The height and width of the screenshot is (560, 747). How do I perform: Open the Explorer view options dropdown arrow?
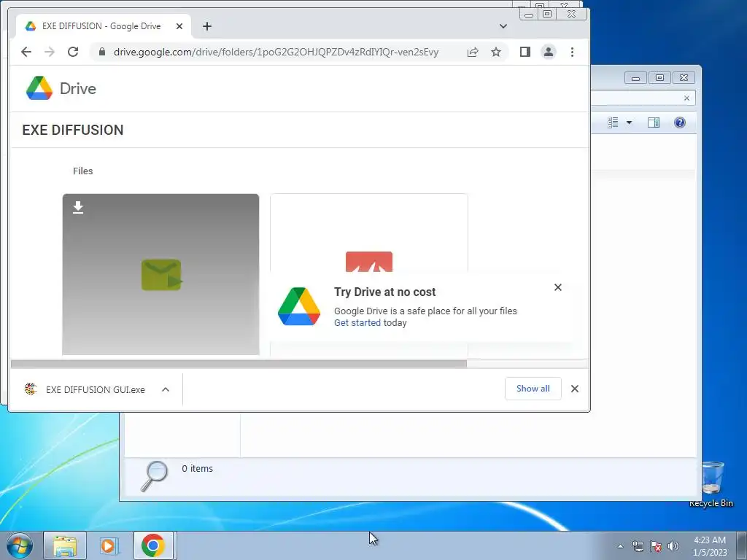(629, 122)
